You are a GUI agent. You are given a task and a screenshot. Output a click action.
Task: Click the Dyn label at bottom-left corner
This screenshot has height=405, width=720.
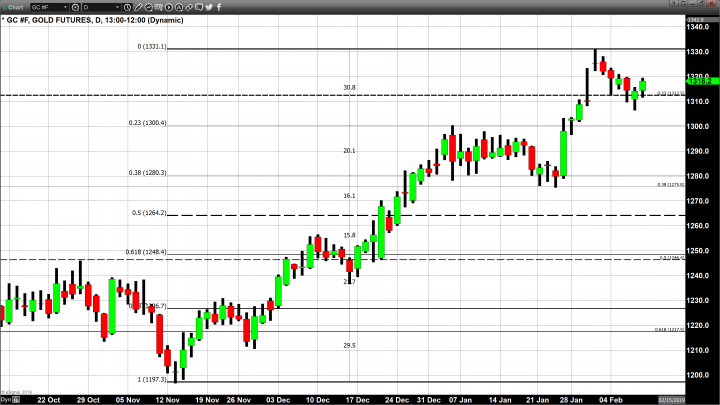pos(6,400)
